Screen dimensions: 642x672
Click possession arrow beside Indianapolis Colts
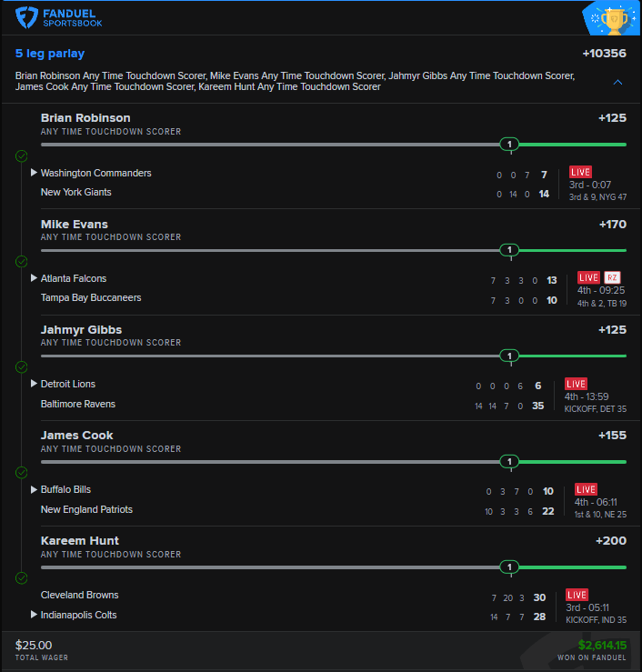(x=34, y=614)
